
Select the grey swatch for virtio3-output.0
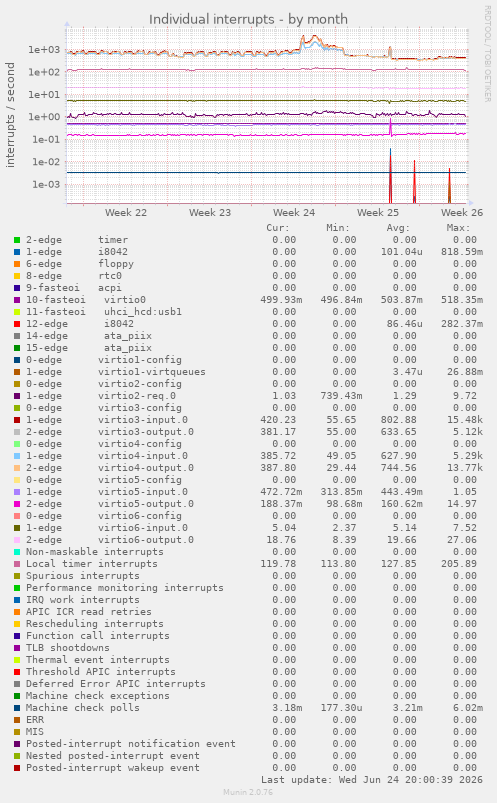click(17, 432)
